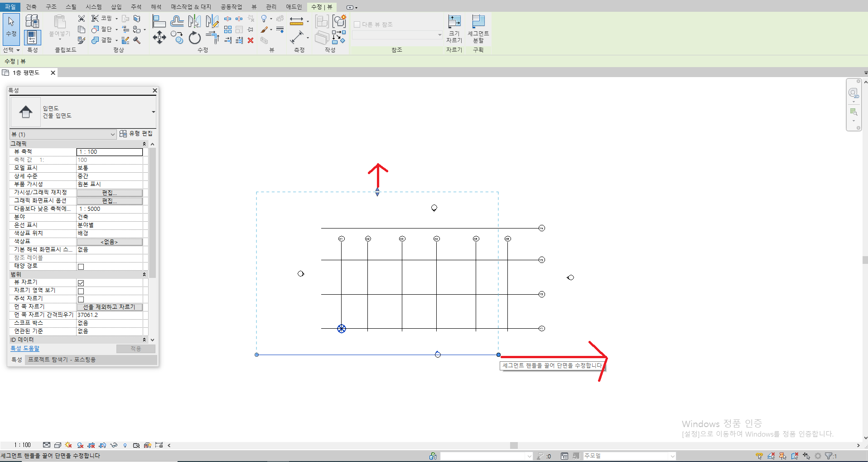Open the workset dropdown in status bar

pos(529,456)
